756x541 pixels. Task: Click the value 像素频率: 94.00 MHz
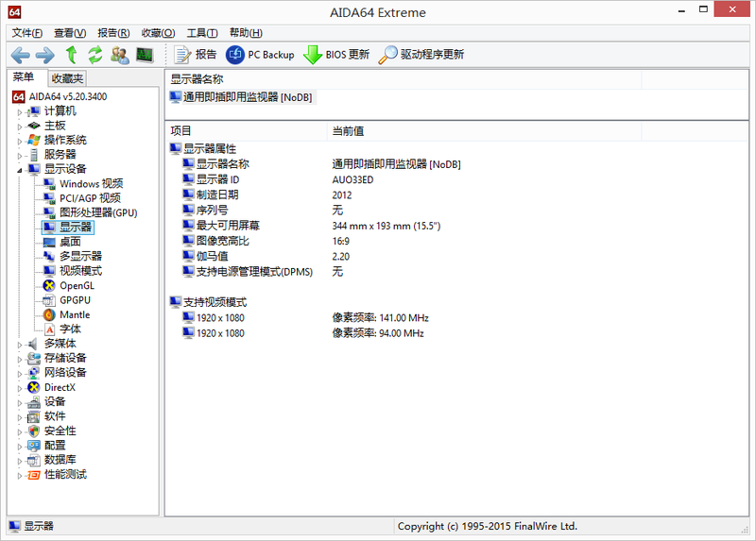tap(378, 333)
